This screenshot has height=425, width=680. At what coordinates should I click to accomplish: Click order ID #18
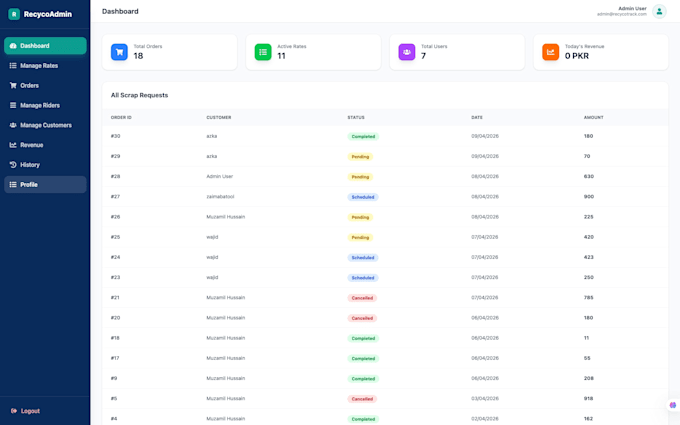click(x=115, y=338)
